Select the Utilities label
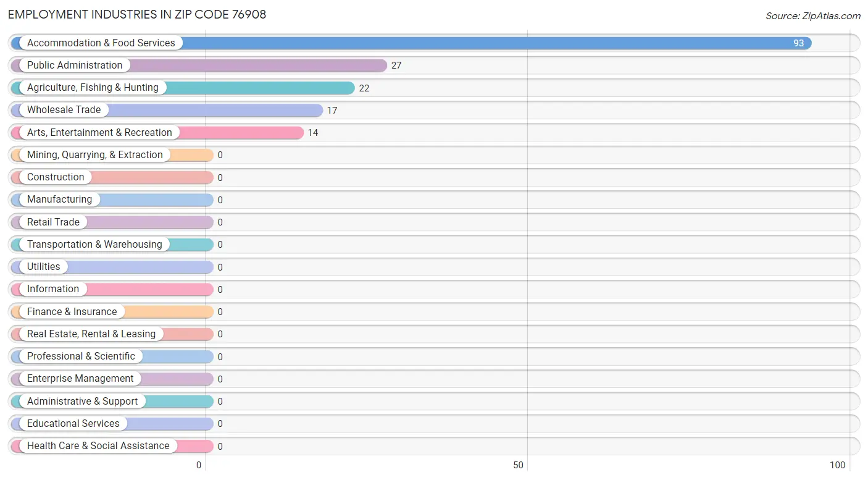 tap(44, 267)
